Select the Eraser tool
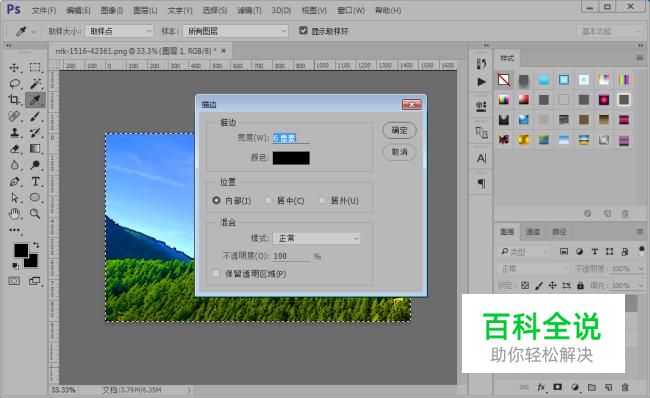 coord(14,149)
